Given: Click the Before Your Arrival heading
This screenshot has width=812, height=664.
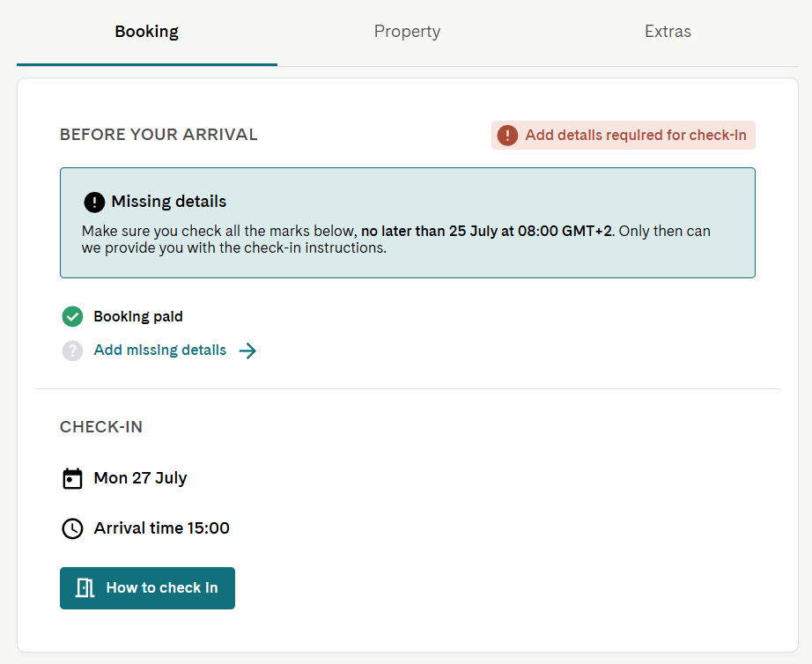Looking at the screenshot, I should 159,135.
